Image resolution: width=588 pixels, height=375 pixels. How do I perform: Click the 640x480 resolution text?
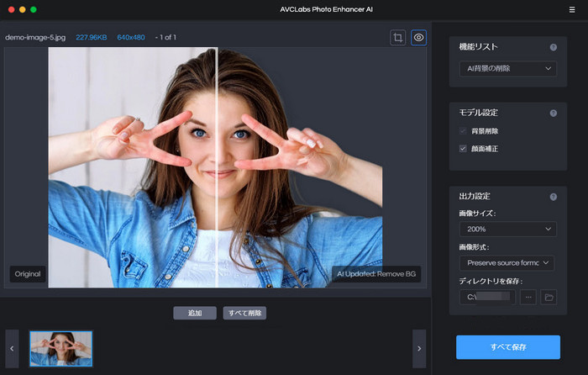pos(131,38)
